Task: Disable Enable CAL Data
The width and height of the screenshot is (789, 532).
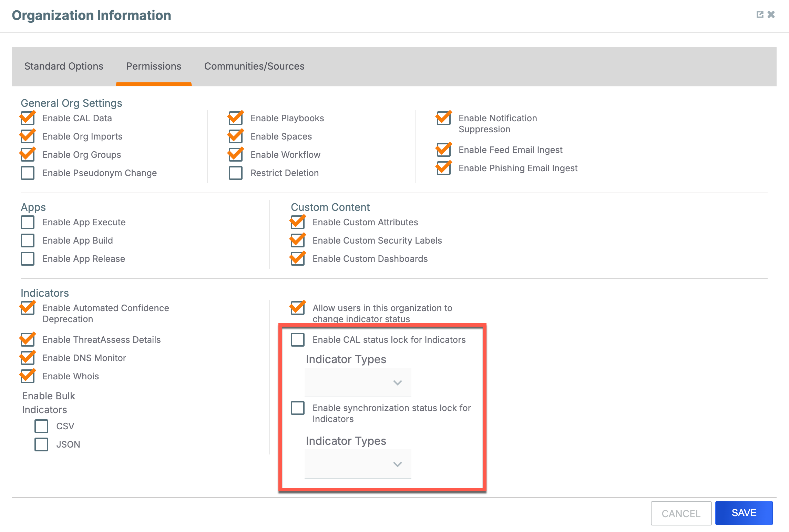Action: click(27, 118)
